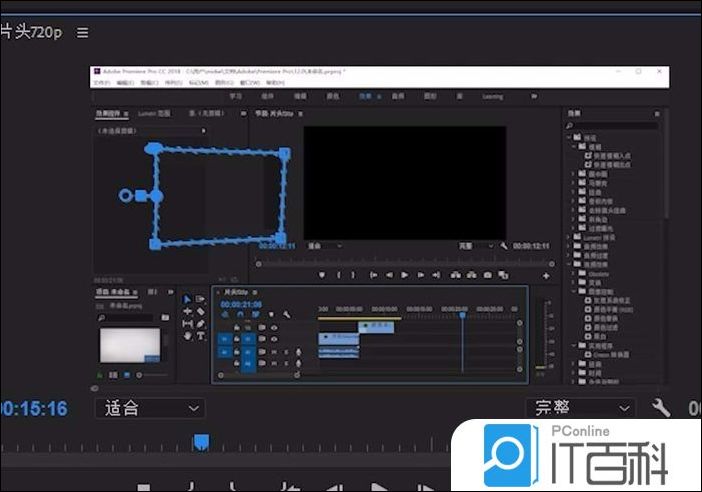Click the export frame camera icon

[487, 275]
